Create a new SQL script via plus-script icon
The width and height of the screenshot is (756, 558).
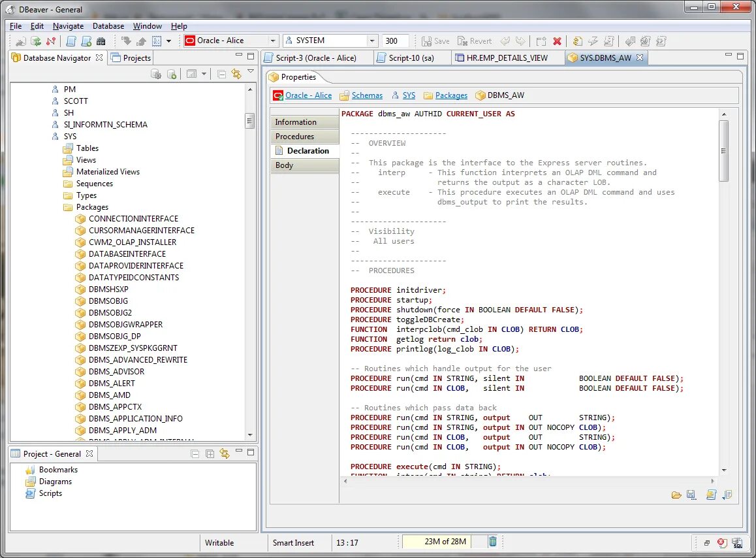click(x=86, y=41)
